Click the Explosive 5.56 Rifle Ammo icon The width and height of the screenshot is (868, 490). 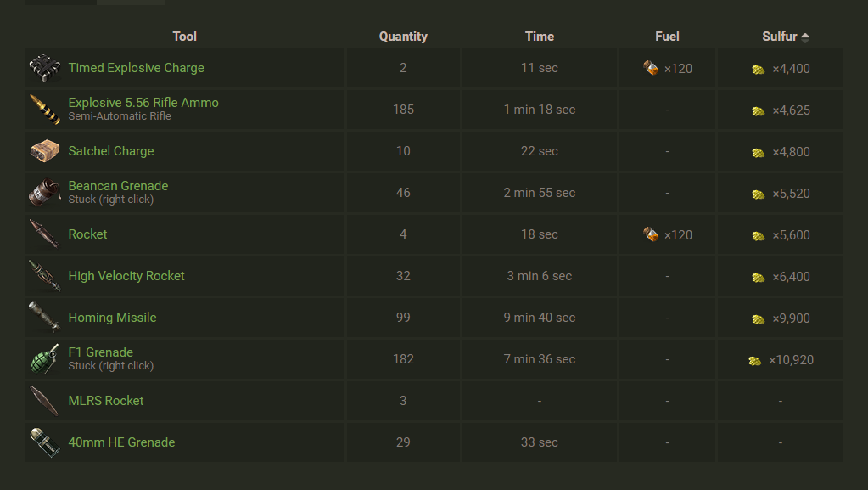[44, 110]
